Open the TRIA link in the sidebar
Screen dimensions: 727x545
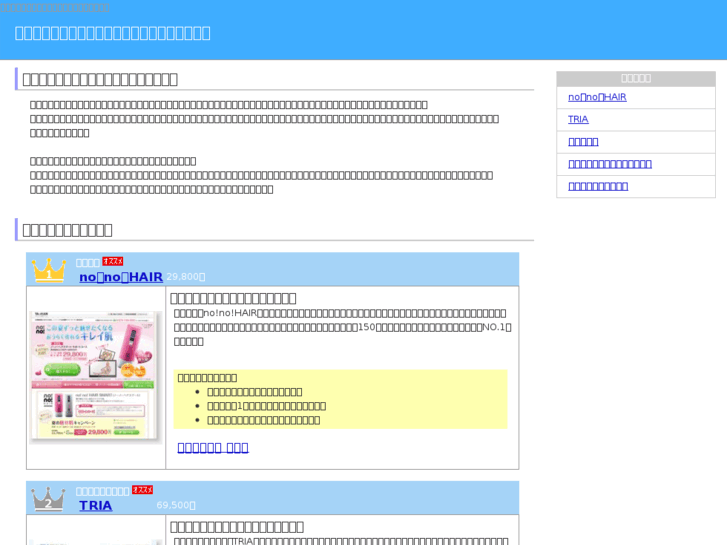tap(578, 119)
